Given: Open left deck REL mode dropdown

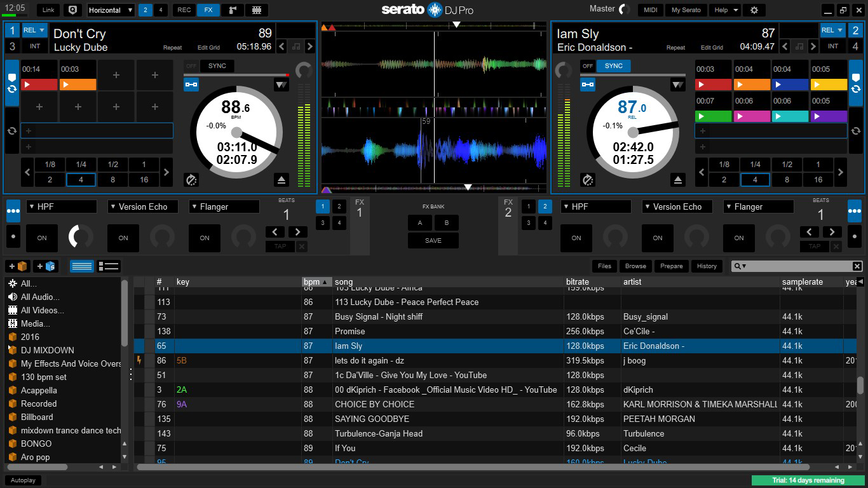Looking at the screenshot, I should (x=34, y=30).
